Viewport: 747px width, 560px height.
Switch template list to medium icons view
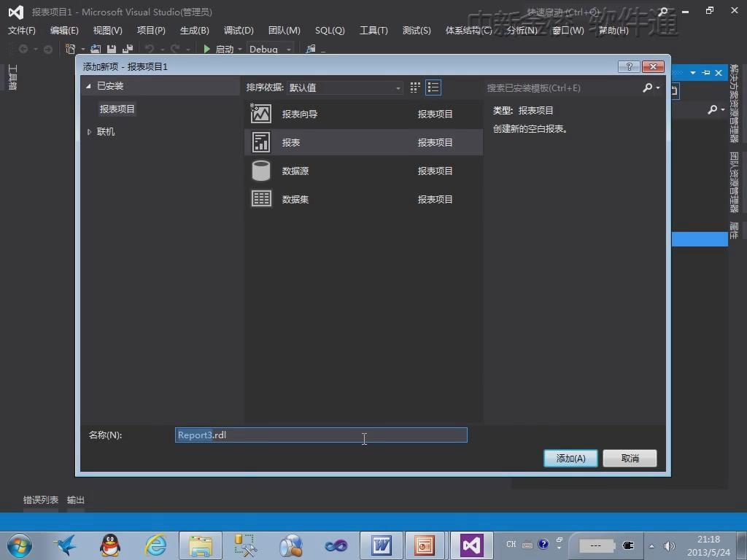(433, 87)
